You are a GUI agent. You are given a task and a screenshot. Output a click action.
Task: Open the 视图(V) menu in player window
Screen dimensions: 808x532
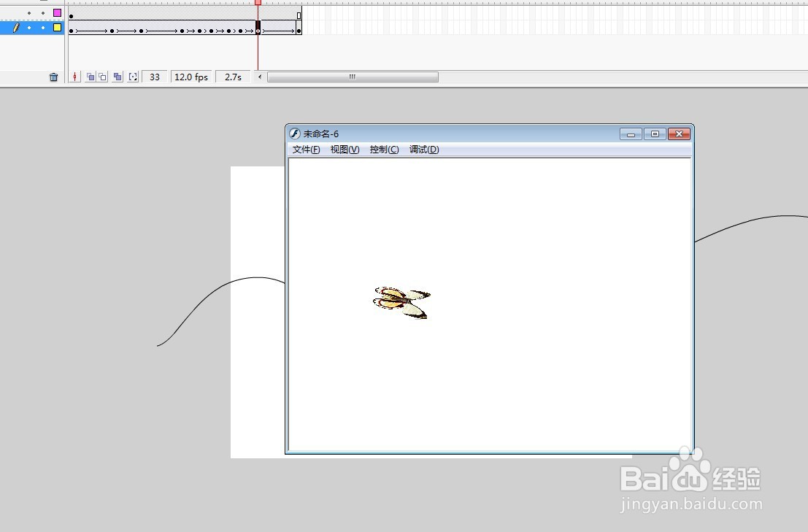click(345, 150)
